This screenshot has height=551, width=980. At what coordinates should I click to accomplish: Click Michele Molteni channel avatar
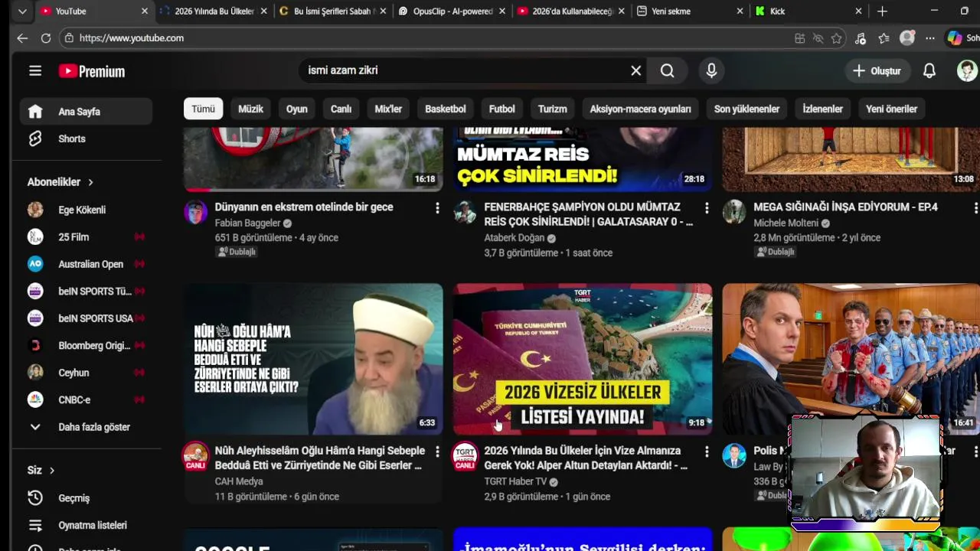(x=734, y=212)
